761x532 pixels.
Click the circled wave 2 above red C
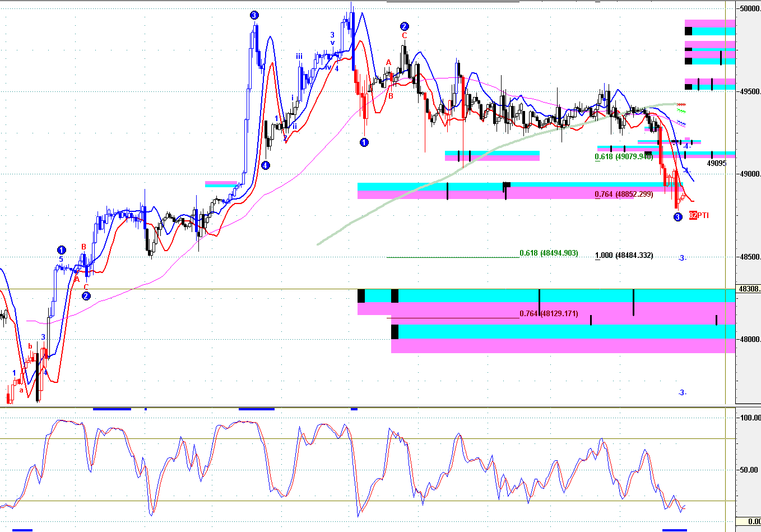point(405,26)
